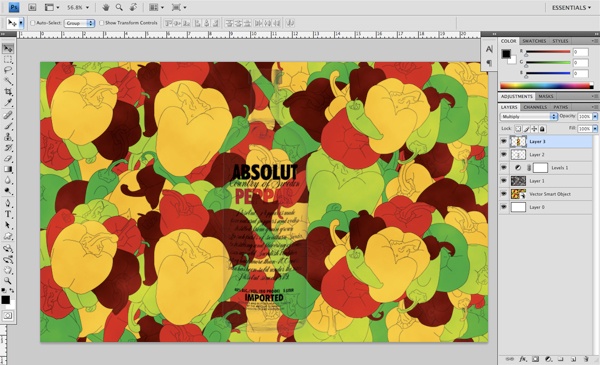Select the Healing Brush tool
This screenshot has width=600, height=365.
tap(8, 115)
